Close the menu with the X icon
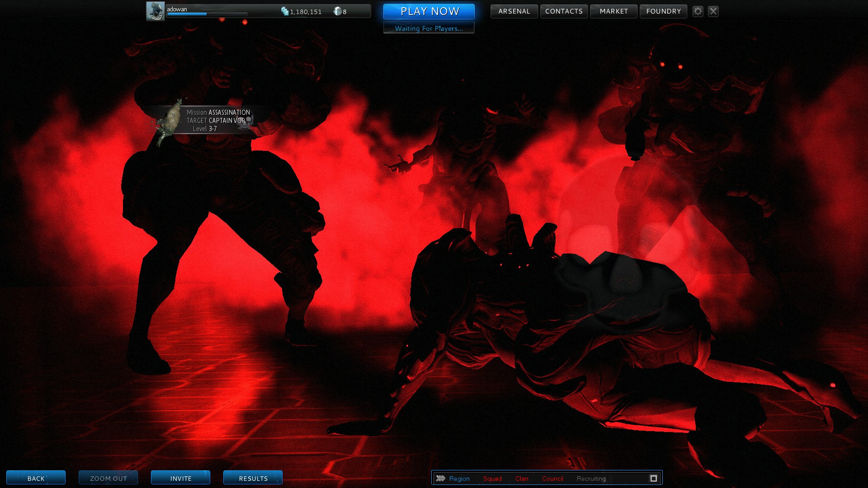The width and height of the screenshot is (868, 488). [713, 11]
